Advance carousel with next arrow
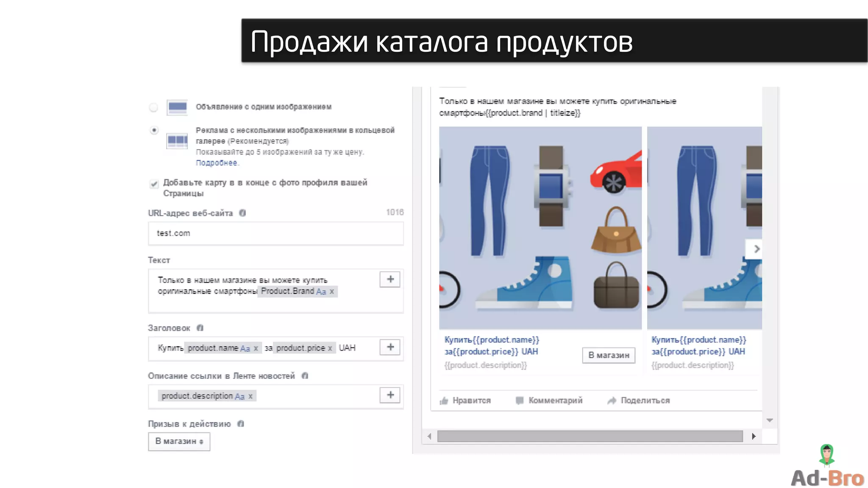Screen dimensions: 868x488 pos(754,249)
